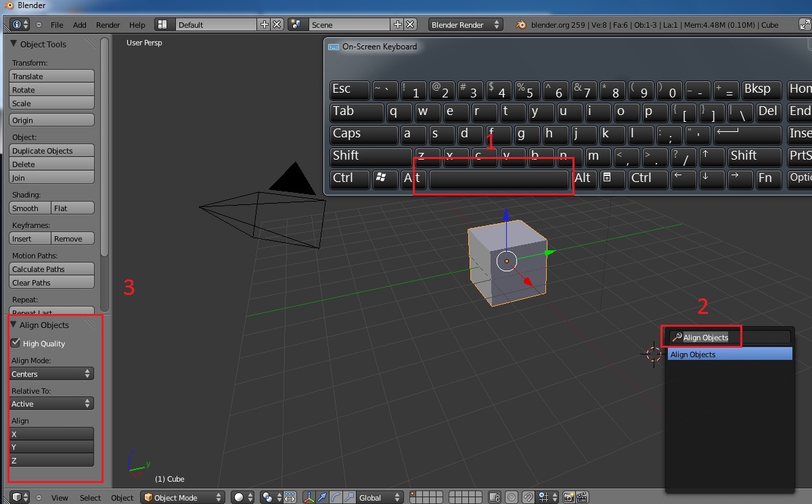The height and width of the screenshot is (504, 812).
Task: Collapse Info header menus toggle
Action: tap(39, 24)
